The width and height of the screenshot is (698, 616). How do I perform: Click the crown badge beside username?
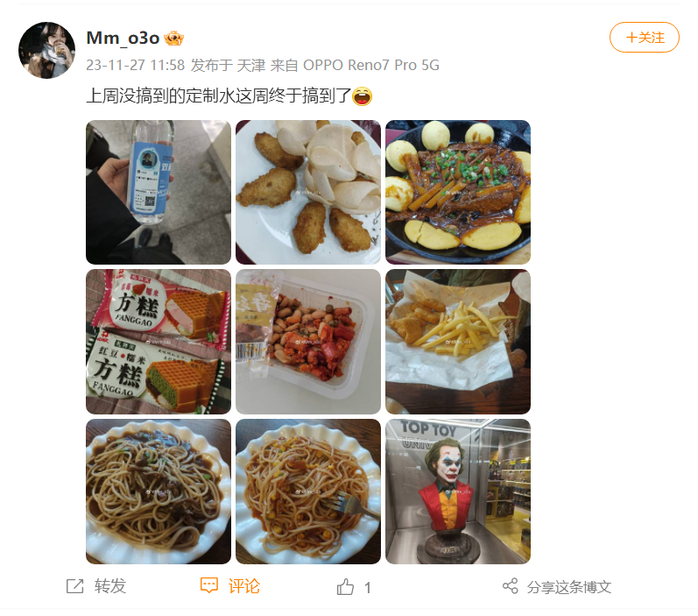[173, 39]
